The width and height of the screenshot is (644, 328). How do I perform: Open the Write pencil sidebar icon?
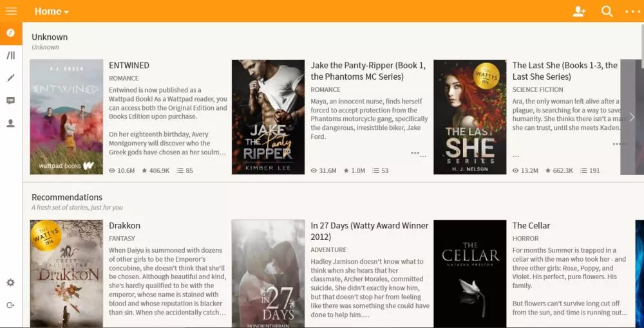[11, 78]
